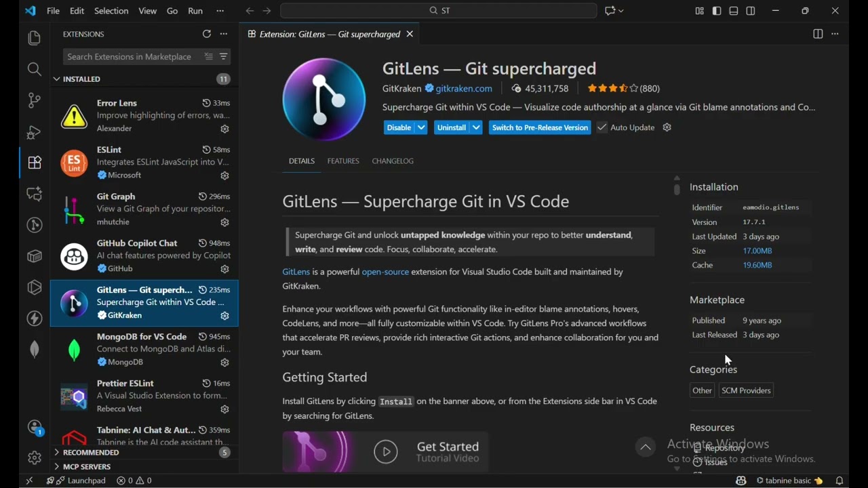Open the GitLens icon in activity bar

tap(34, 226)
